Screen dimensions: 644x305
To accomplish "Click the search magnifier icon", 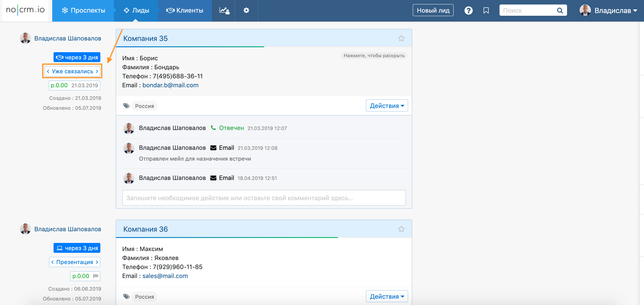I will 560,11.
